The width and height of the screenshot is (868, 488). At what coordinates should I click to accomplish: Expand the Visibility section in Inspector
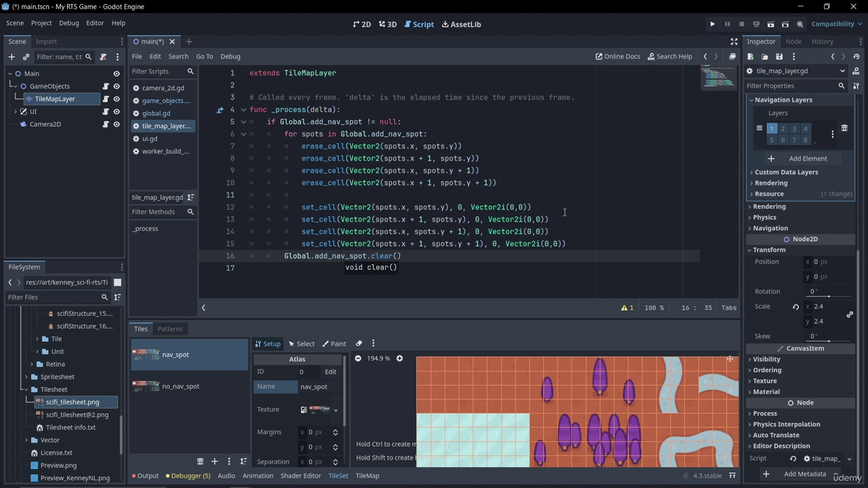(766, 359)
